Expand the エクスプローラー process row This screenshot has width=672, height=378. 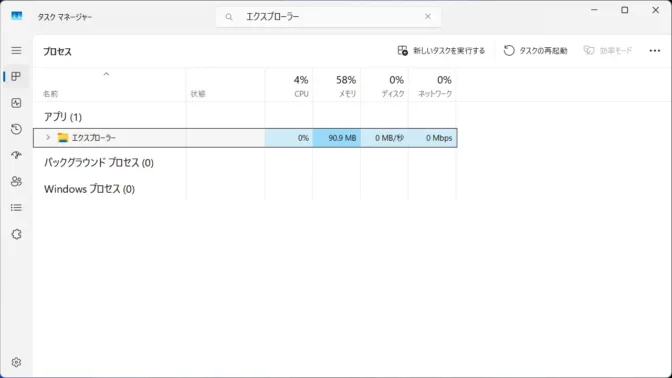[x=48, y=138]
